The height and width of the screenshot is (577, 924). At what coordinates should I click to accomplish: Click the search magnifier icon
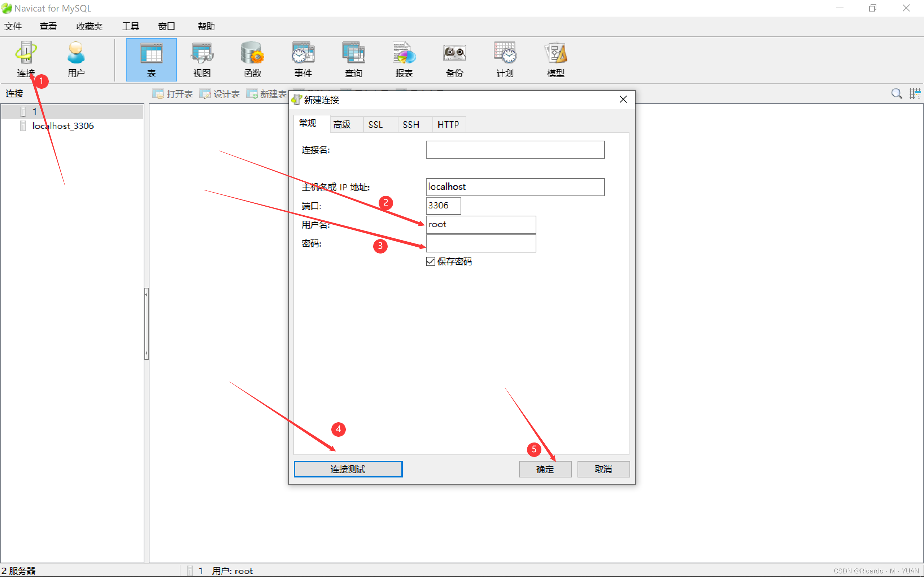pyautogui.click(x=896, y=93)
